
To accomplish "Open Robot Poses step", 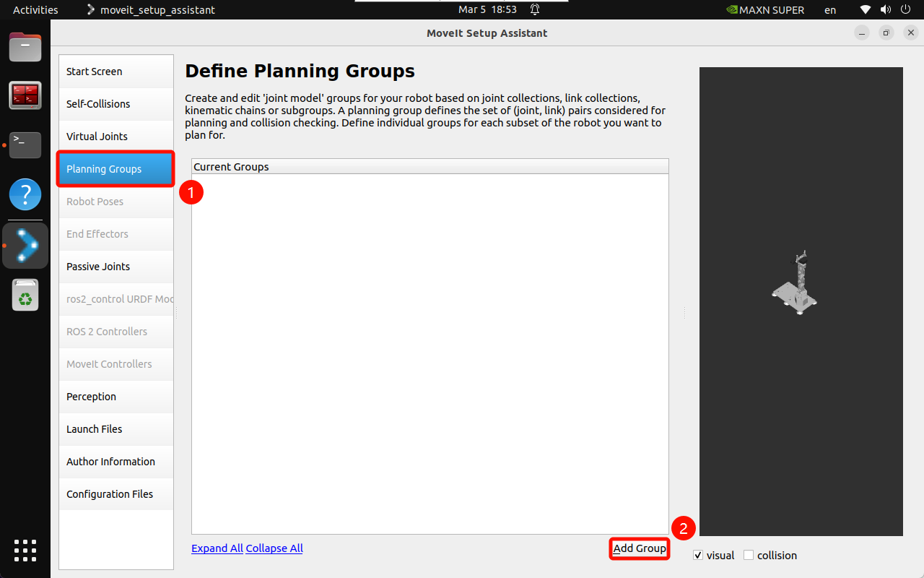I will 116,202.
